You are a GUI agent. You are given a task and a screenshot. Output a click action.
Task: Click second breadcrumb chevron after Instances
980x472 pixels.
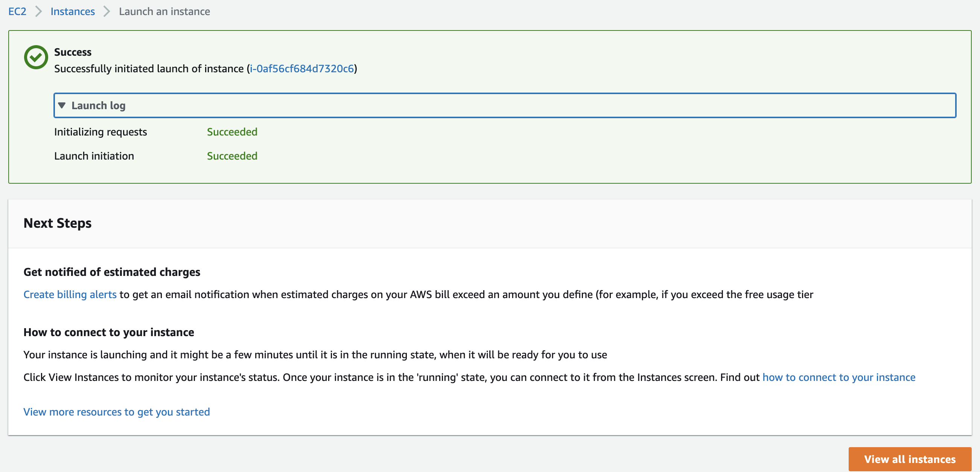(107, 11)
